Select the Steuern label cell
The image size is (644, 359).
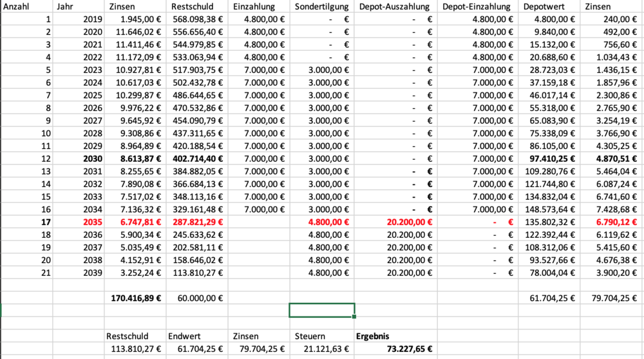[322, 336]
